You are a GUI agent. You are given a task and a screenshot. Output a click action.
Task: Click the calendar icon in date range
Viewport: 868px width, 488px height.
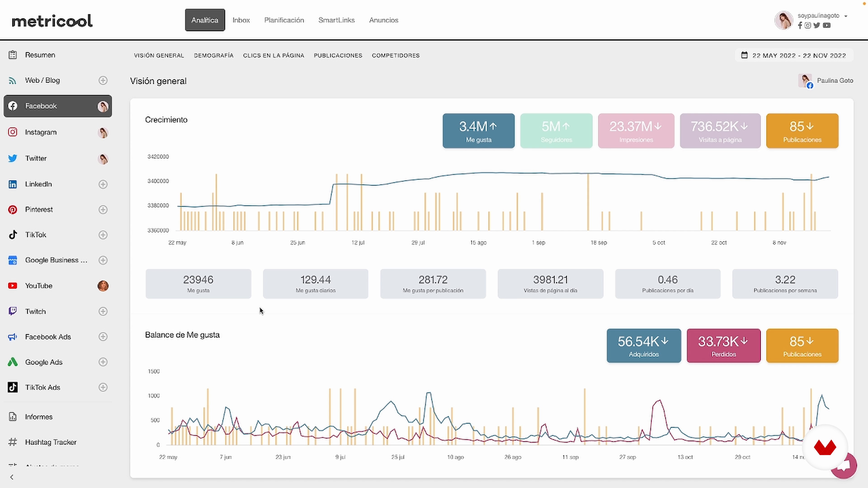point(744,55)
